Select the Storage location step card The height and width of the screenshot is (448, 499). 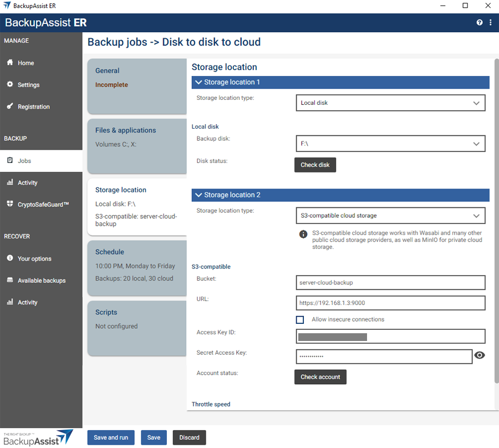137,207
